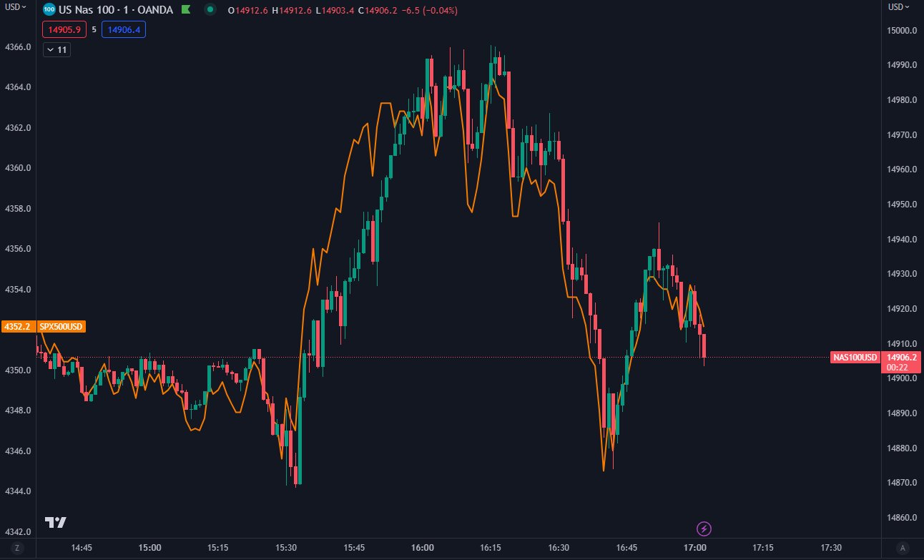Click the 14930.0 right price scale label
This screenshot has width=924, height=560.
click(x=902, y=274)
